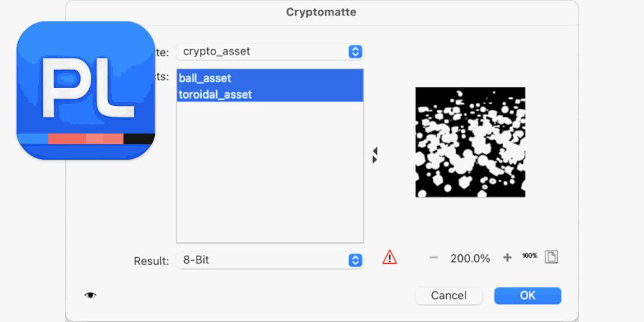
Task: Zoom in preview with plus icon
Action: [507, 258]
